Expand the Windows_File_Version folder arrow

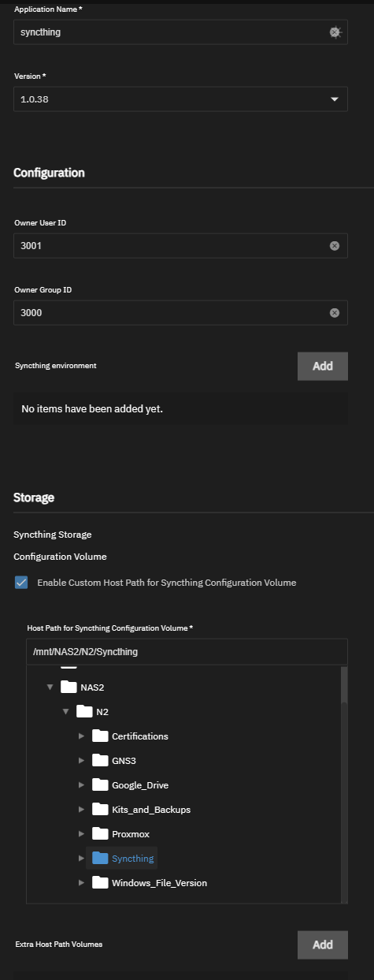click(x=82, y=883)
